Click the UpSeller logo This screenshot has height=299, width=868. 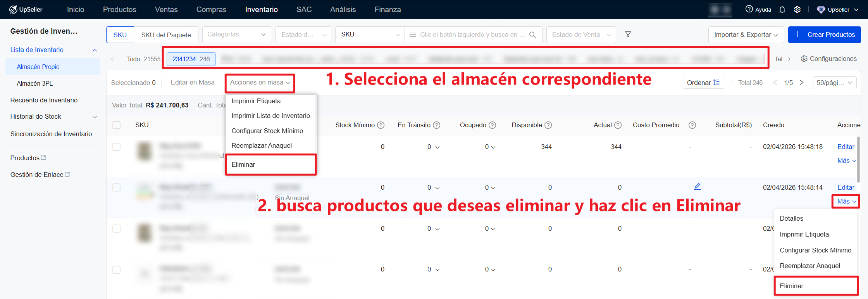[x=26, y=9]
